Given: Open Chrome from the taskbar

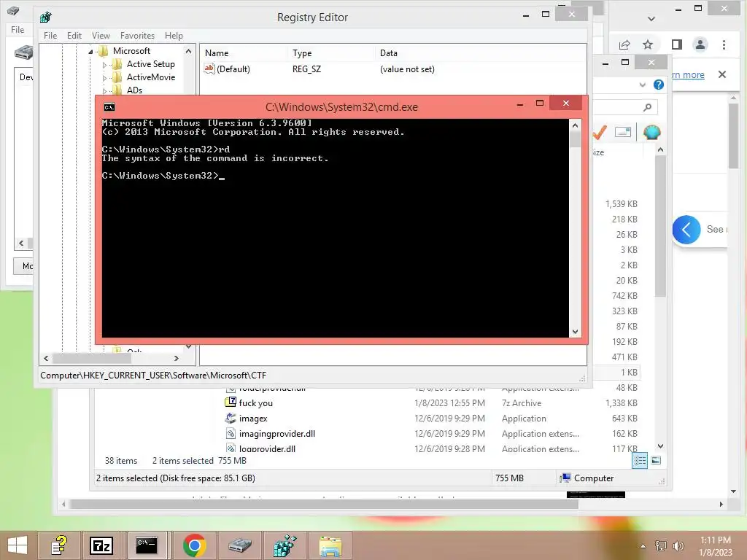Looking at the screenshot, I should pos(194,545).
